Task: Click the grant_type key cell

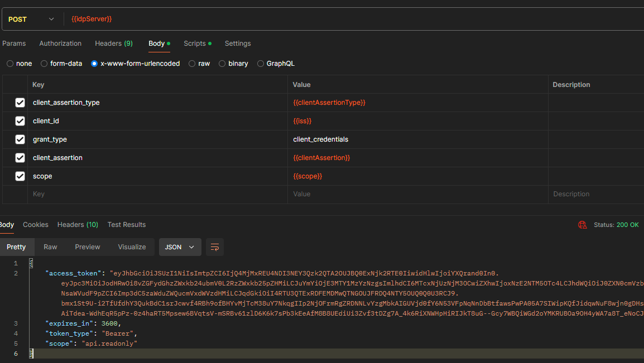Action: (158, 139)
